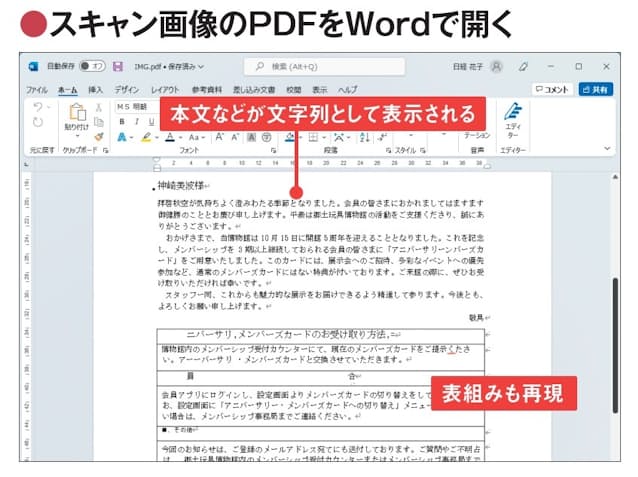
Task: Click the Sort A-Z icon
Action: click(364, 137)
